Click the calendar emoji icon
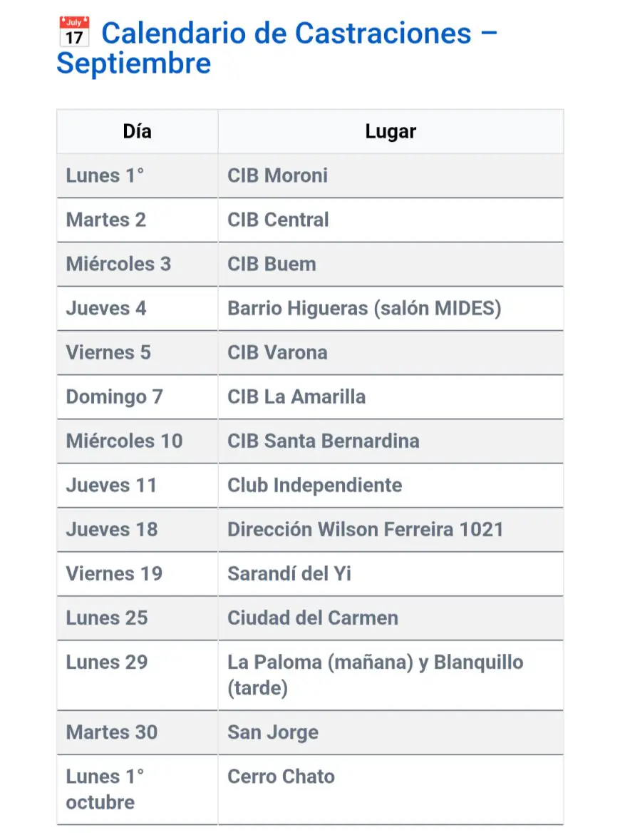This screenshot has height=840, width=620. pyautogui.click(x=73, y=33)
